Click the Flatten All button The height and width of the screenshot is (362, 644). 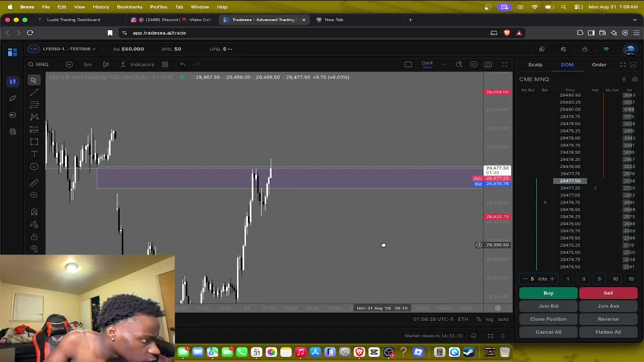pyautogui.click(x=608, y=332)
